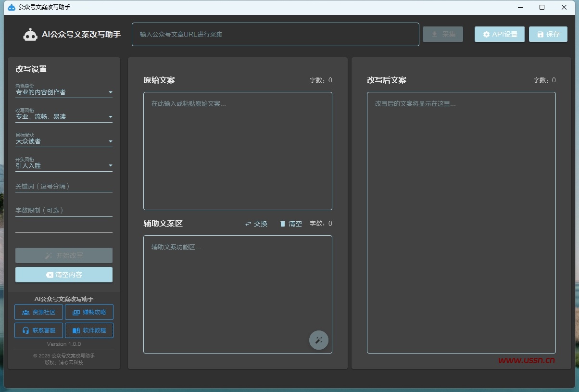Click the magic wand floating button
This screenshot has height=392, width=579.
coord(318,340)
